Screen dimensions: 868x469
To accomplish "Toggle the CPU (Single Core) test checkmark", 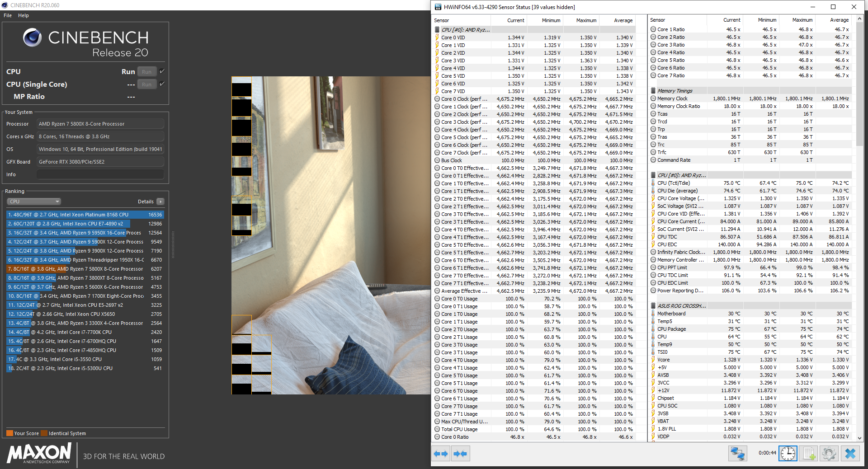I will coord(162,84).
